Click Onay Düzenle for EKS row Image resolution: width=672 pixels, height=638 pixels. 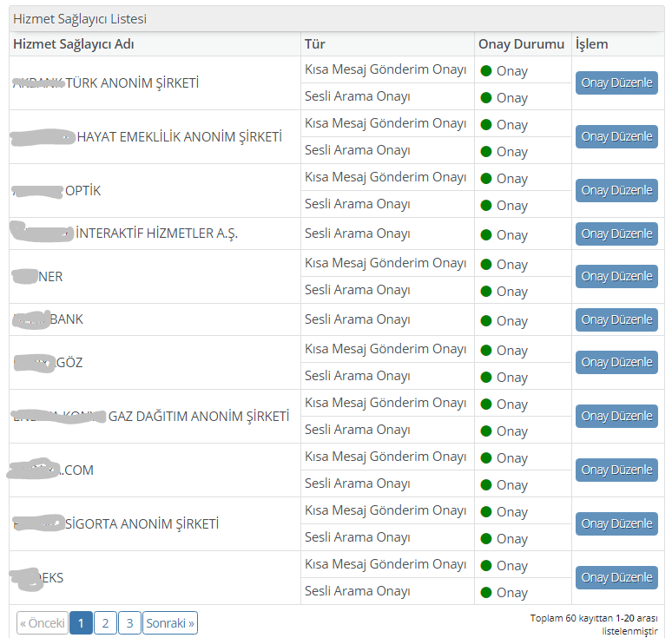tap(616, 577)
